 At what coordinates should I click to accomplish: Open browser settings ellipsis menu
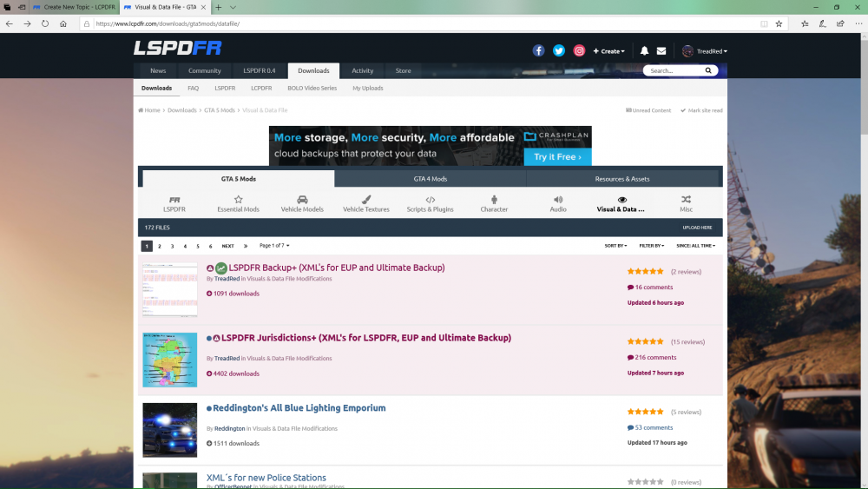pyautogui.click(x=858, y=23)
